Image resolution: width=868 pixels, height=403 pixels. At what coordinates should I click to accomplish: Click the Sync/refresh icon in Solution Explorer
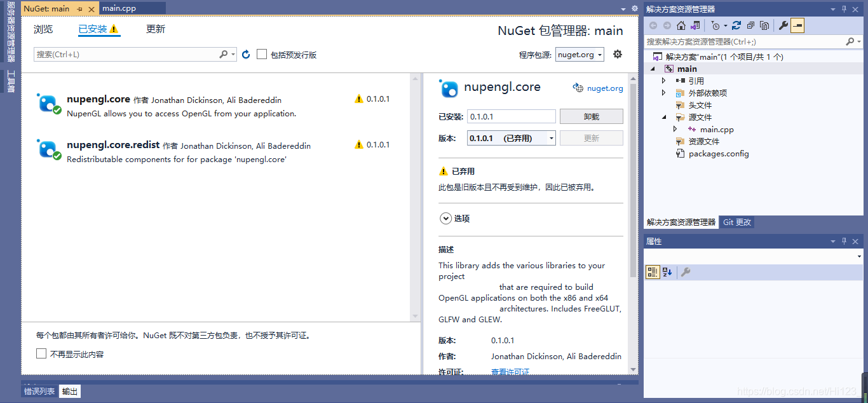[x=736, y=25]
